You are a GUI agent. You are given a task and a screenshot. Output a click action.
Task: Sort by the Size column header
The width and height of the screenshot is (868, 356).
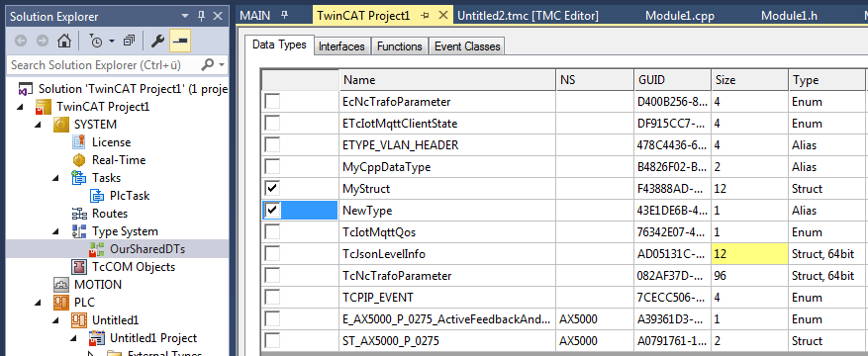[750, 79]
